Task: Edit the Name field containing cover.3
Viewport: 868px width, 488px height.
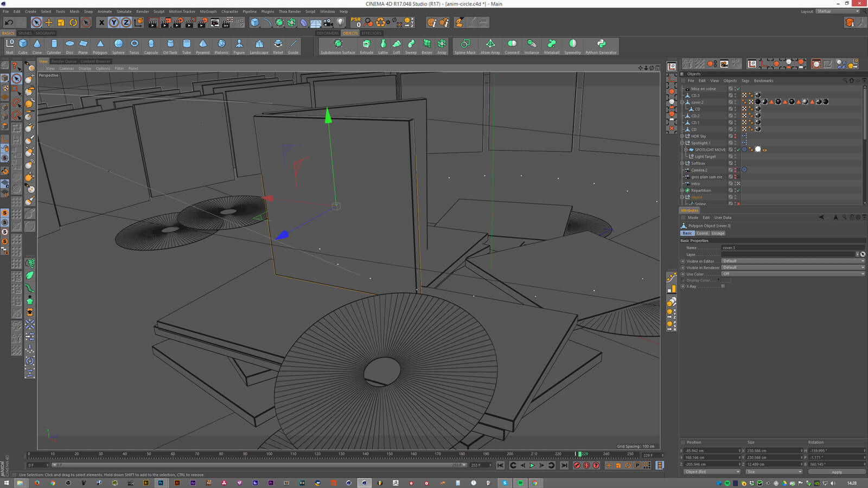Action: tap(792, 248)
